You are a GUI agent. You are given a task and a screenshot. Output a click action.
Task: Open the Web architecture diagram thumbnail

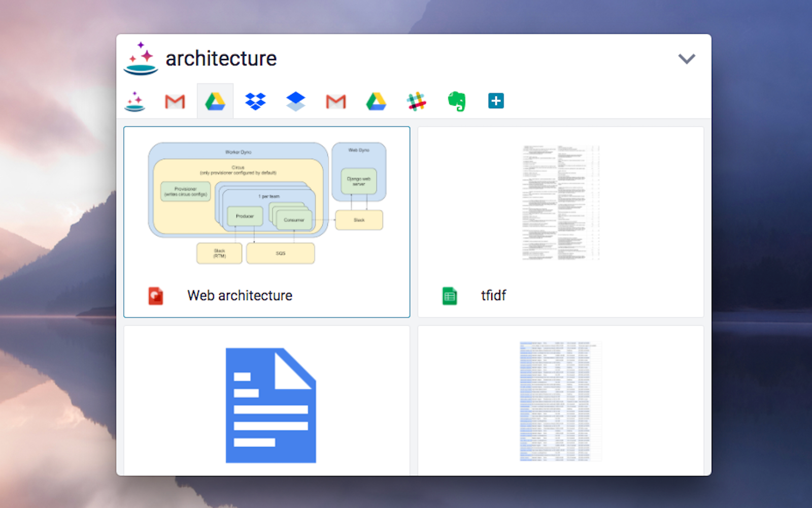pos(267,203)
